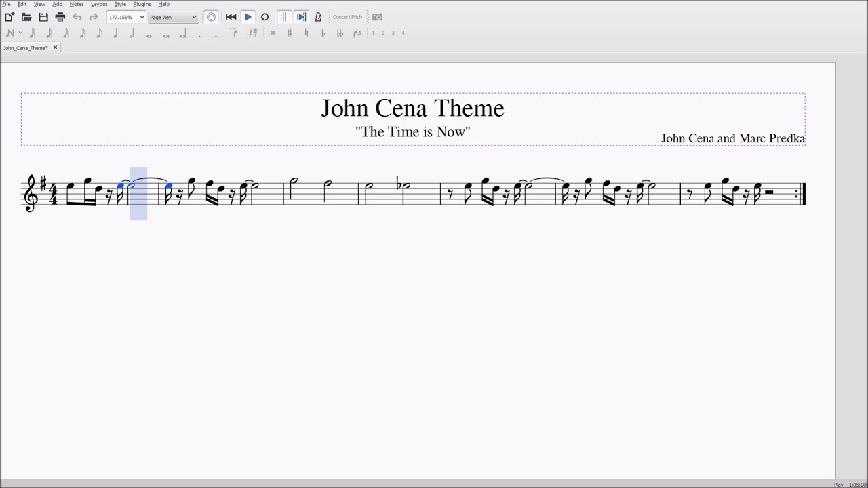Create a new score with the New icon

pyautogui.click(x=9, y=17)
